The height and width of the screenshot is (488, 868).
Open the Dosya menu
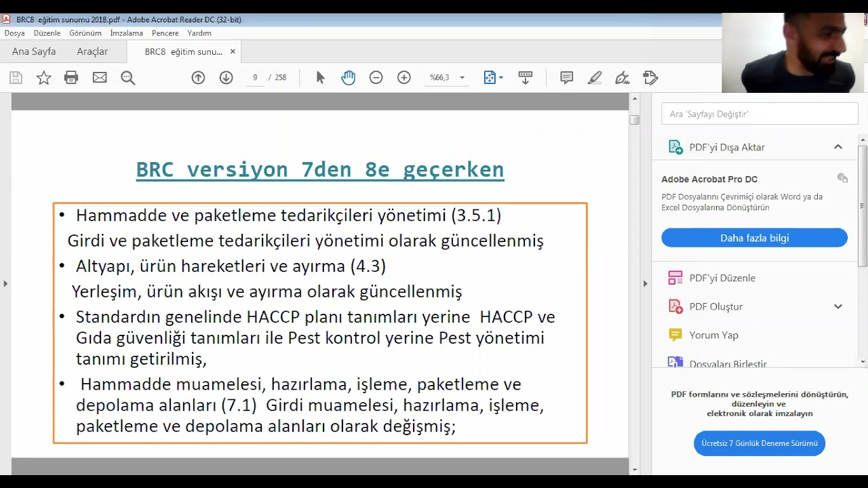14,33
